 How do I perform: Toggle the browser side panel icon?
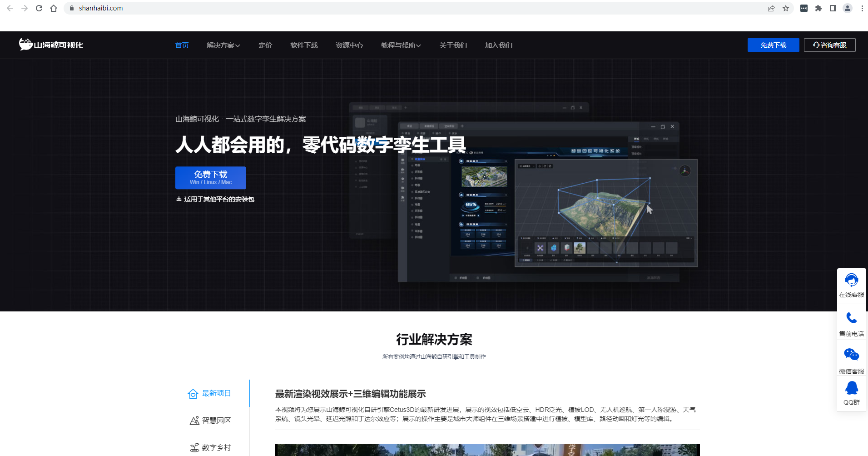pyautogui.click(x=833, y=8)
